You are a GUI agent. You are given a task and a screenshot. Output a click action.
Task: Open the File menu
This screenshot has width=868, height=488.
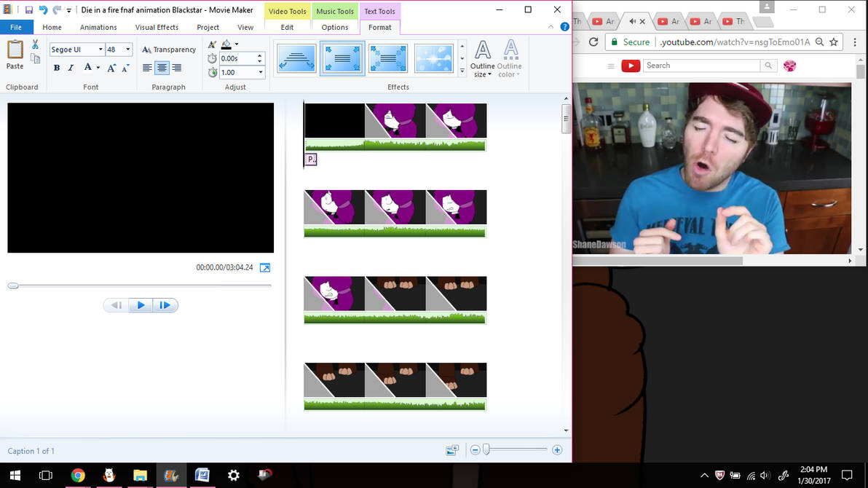tap(16, 27)
